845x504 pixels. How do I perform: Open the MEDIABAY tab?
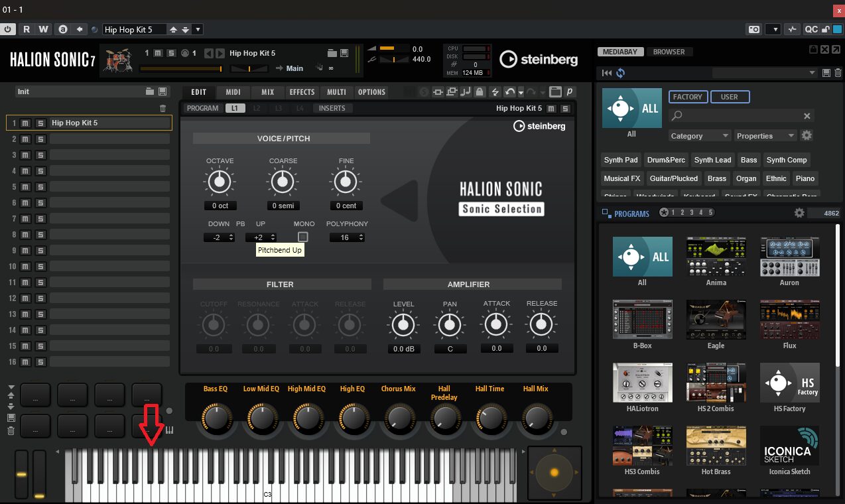point(621,52)
